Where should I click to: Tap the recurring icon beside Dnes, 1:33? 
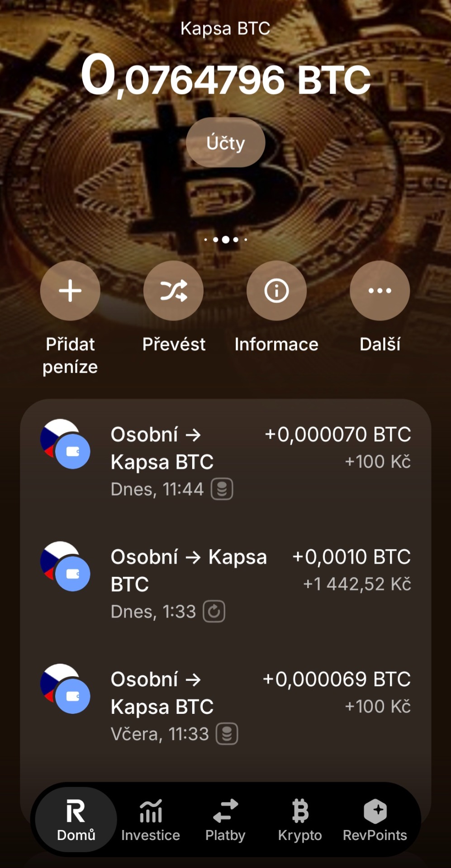pos(214,612)
